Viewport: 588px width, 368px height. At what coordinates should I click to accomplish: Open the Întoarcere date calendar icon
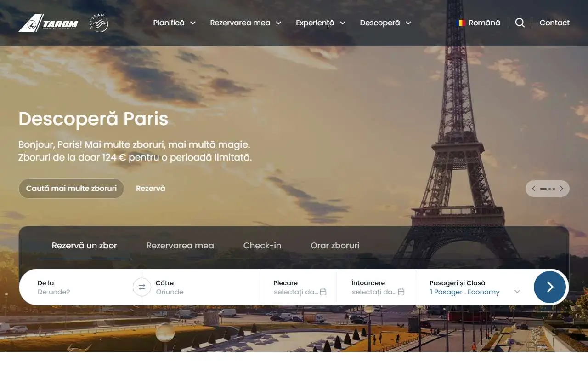coord(401,292)
